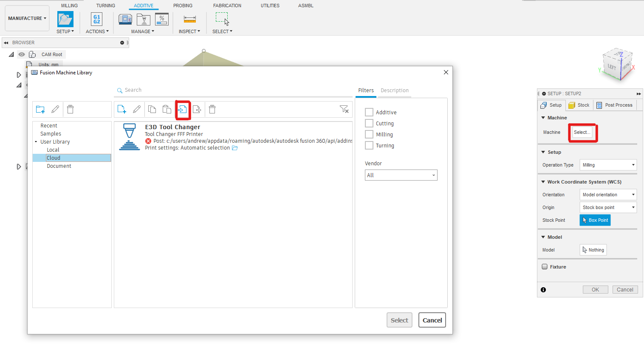Close the Fusion Machine Library dialog
Viewport: 644px width, 362px height.
(x=446, y=72)
